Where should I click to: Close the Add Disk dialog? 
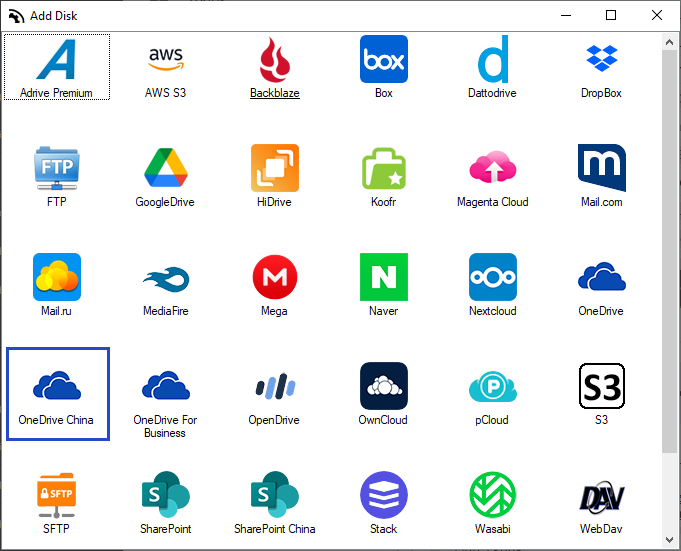657,15
